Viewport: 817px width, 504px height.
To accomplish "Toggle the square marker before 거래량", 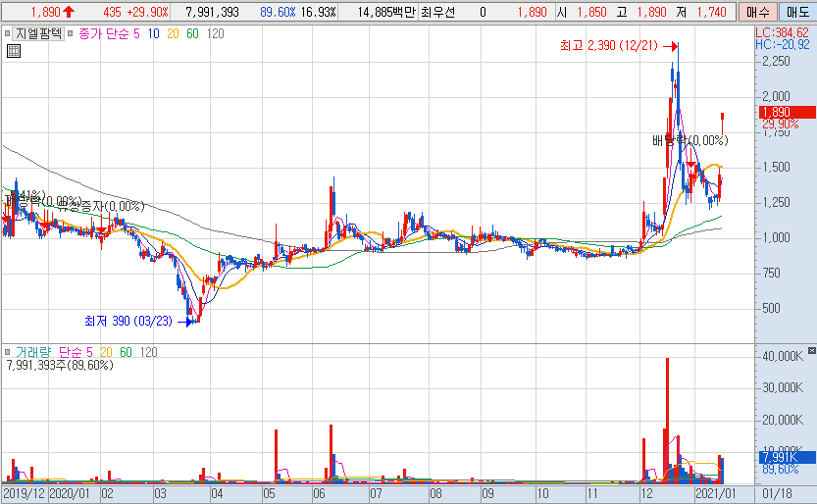I will pyautogui.click(x=7, y=352).
